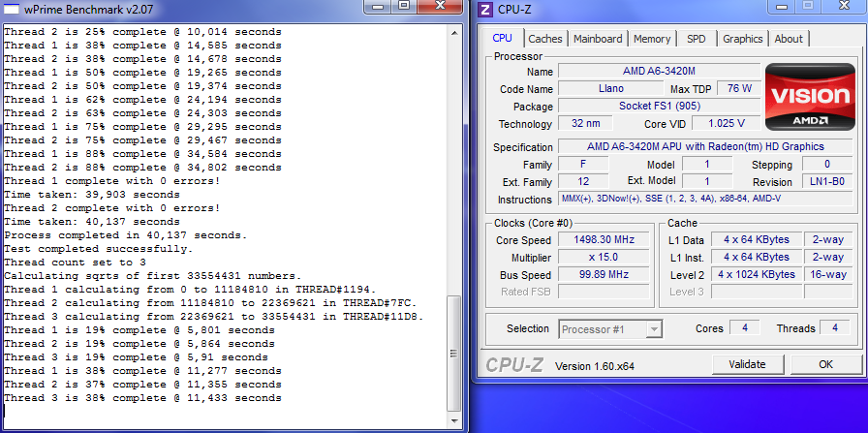The image size is (868, 433).
Task: Open the Caches tab
Action: pos(544,39)
